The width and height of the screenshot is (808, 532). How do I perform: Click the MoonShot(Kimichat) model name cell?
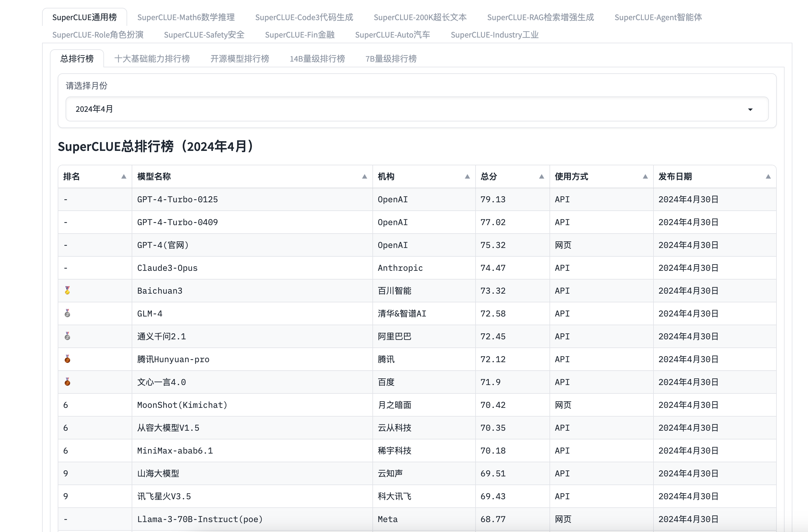[252, 405]
